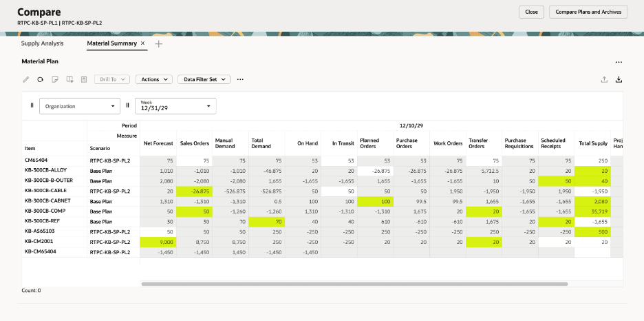Click the download icon
644x321 pixels.
click(619, 80)
